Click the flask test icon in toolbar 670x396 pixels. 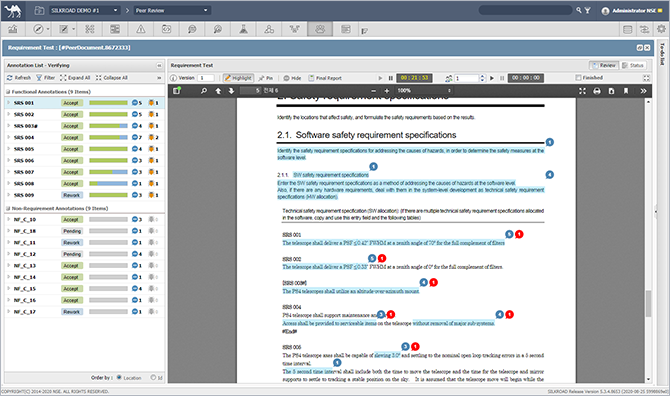[x=243, y=29]
